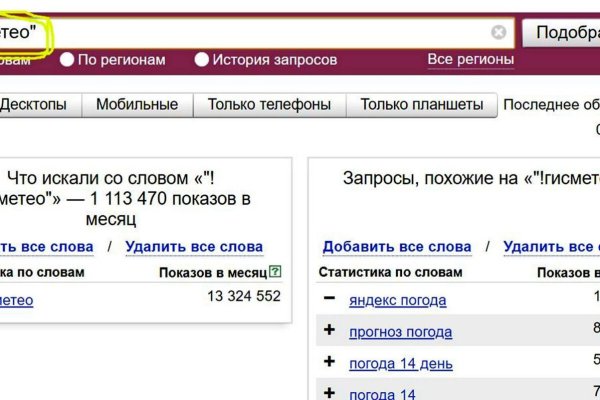Select the По регионам radio button
600x400 pixels.
[67, 60]
